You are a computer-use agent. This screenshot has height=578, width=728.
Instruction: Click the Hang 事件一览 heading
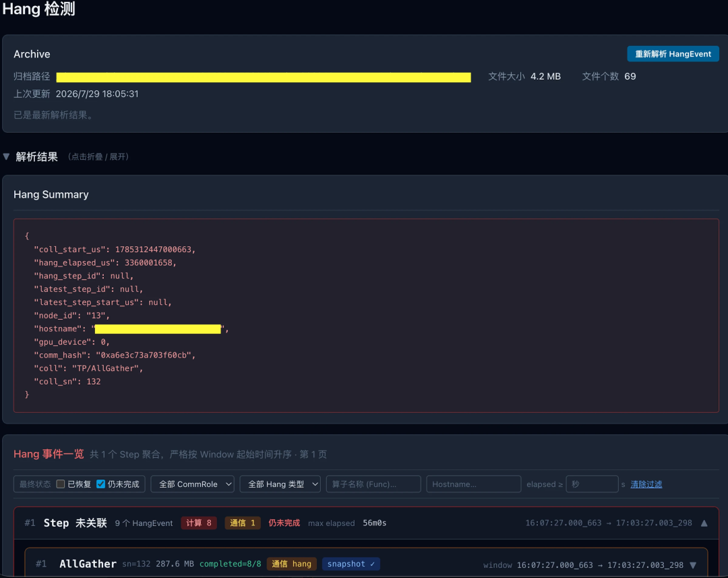click(49, 454)
